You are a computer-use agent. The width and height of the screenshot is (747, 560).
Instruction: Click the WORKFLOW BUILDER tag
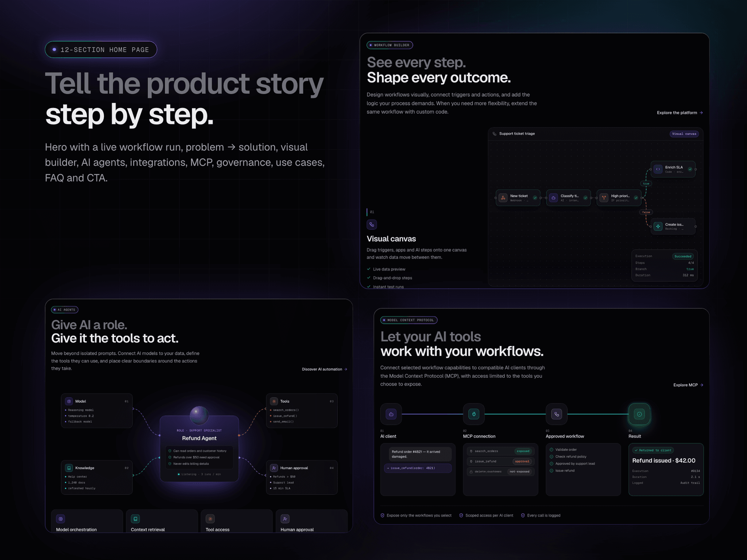(390, 45)
